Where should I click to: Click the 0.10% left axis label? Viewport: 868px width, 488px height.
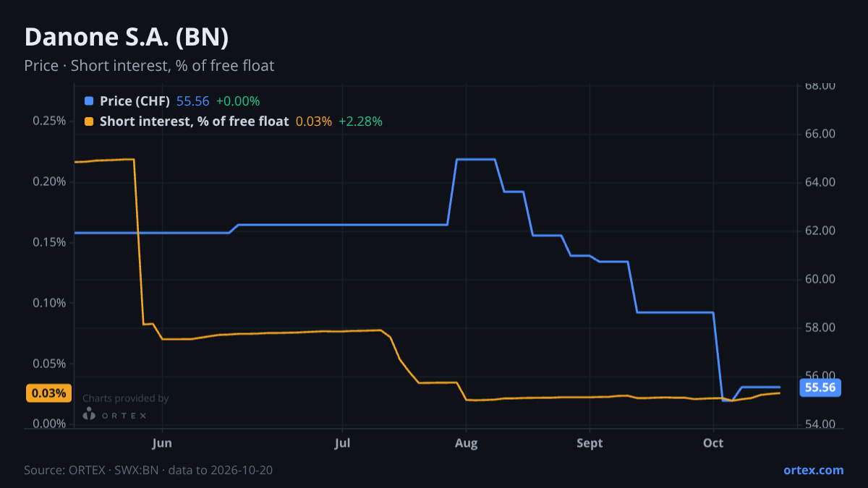pyautogui.click(x=50, y=303)
